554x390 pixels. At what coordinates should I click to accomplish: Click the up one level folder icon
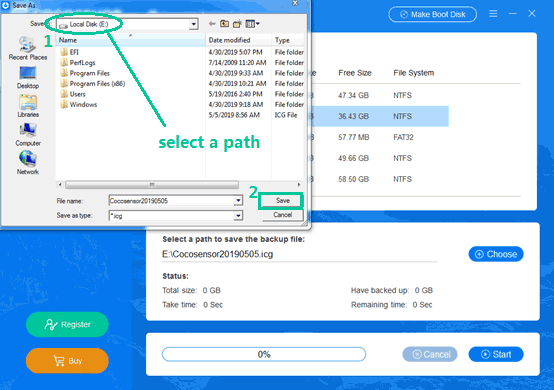click(x=224, y=24)
